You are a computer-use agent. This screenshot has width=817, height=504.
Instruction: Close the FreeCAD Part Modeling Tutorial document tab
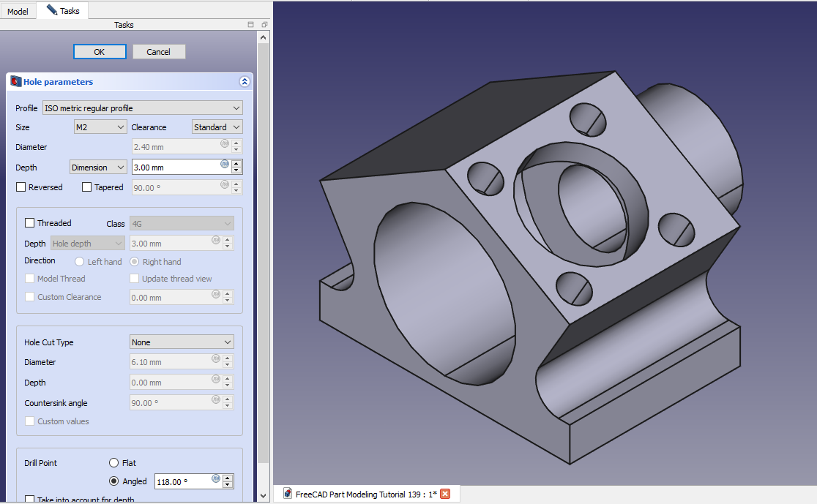click(x=445, y=494)
